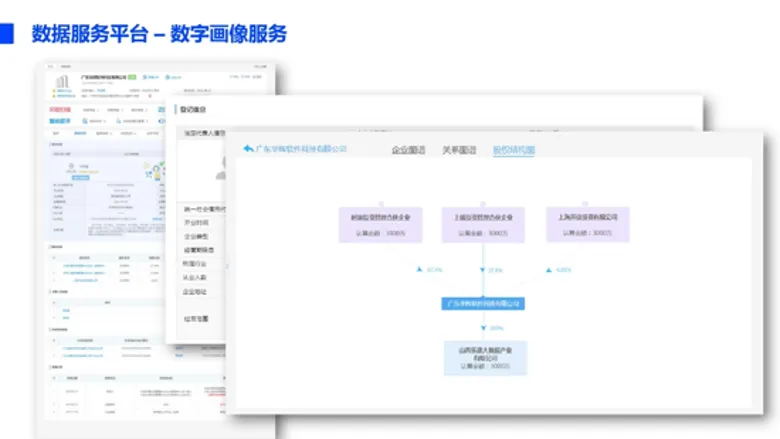Click the search icon right of 智能图谱
The height and width of the screenshot is (439, 780).
pyautogui.click(x=85, y=121)
